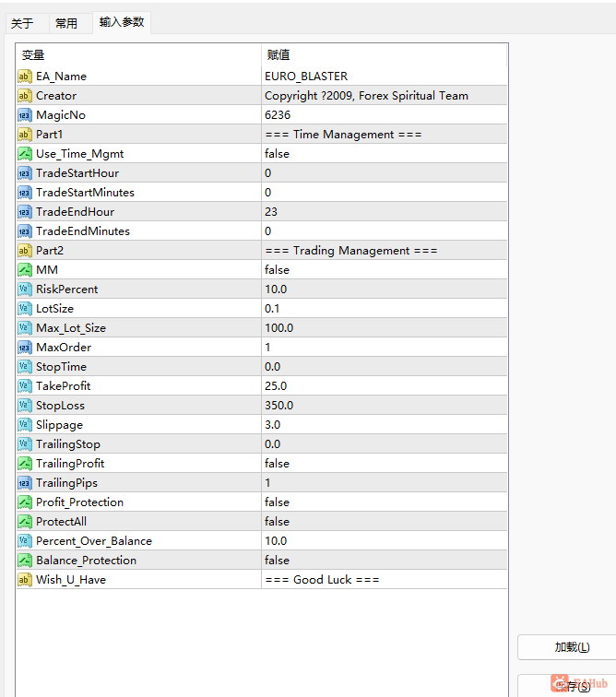This screenshot has width=616, height=697.
Task: Click the double icon beside LotSize
Action: click(25, 309)
